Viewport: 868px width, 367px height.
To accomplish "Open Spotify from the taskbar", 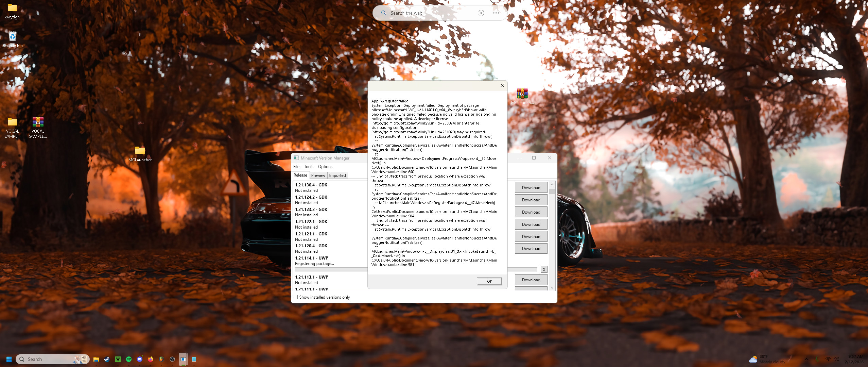I will pos(128,359).
